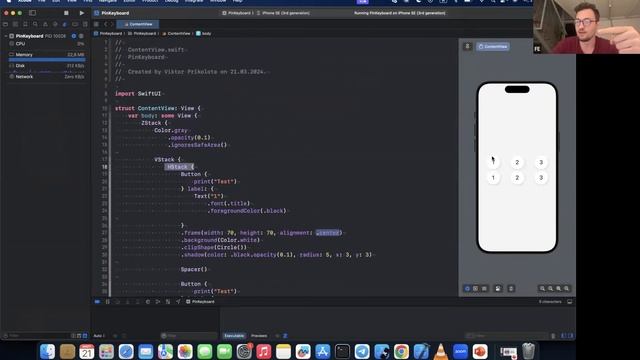
Task: Tap top-row button 2 in preview
Action: click(517, 162)
